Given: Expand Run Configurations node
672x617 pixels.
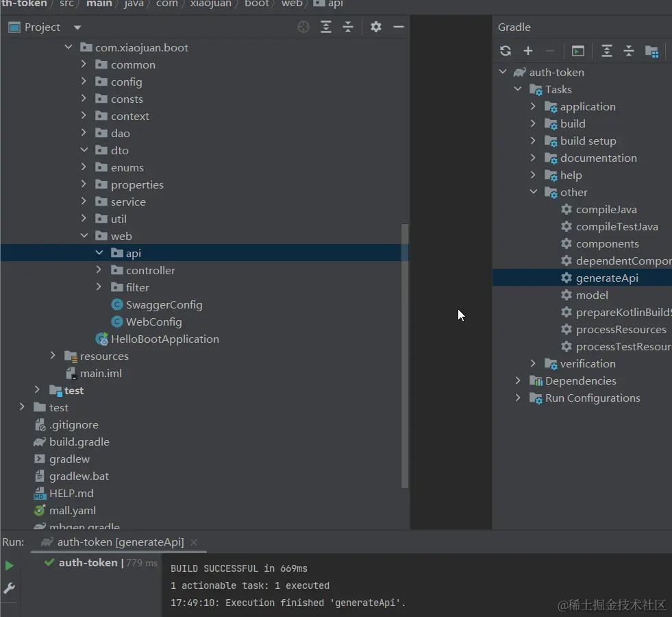Looking at the screenshot, I should click(518, 398).
